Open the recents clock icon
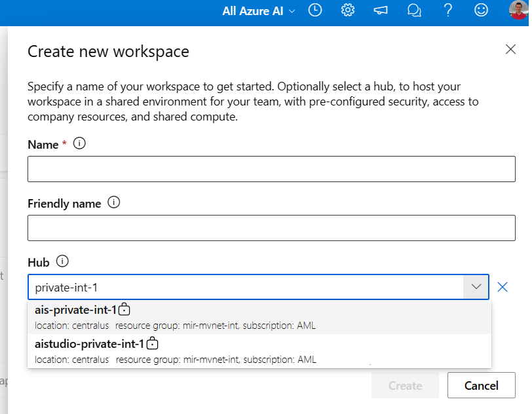The width and height of the screenshot is (532, 414). [315, 10]
